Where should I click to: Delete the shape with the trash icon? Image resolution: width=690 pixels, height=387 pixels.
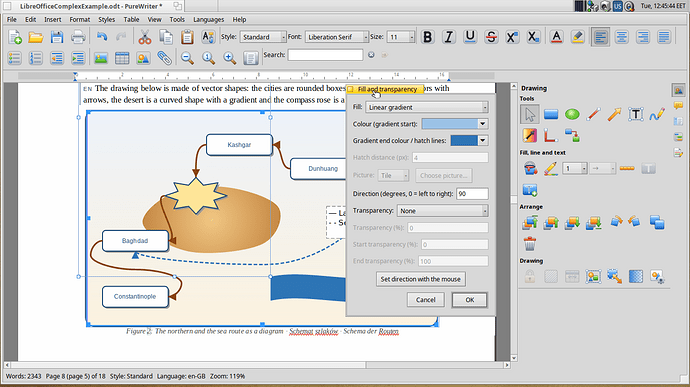pyautogui.click(x=530, y=244)
